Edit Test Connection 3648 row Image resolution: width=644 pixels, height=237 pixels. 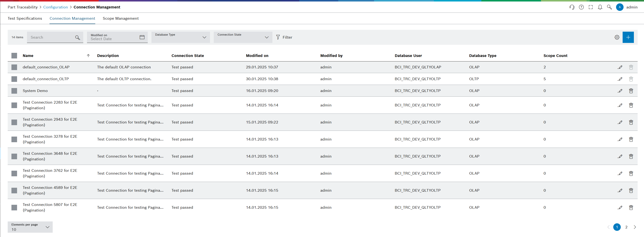point(620,156)
